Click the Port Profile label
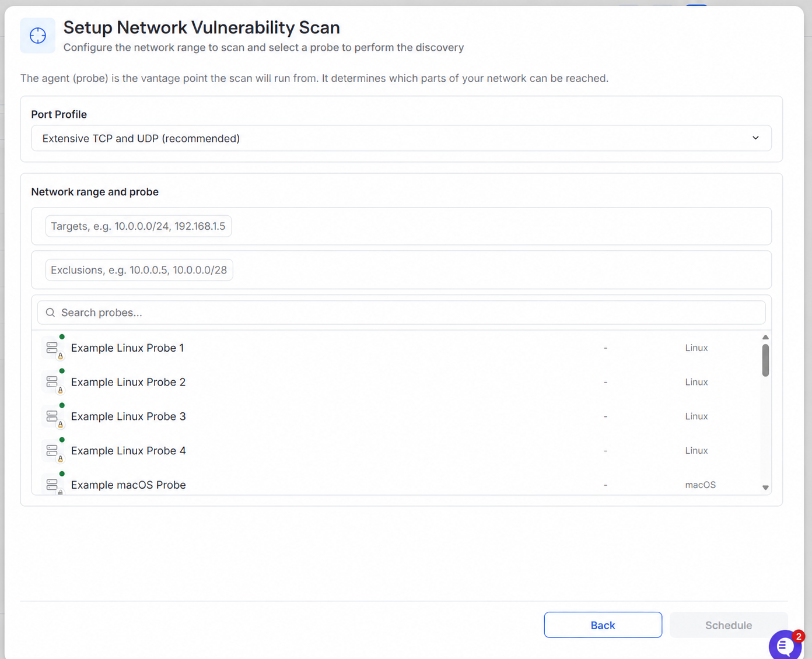812x659 pixels. pyautogui.click(x=59, y=114)
